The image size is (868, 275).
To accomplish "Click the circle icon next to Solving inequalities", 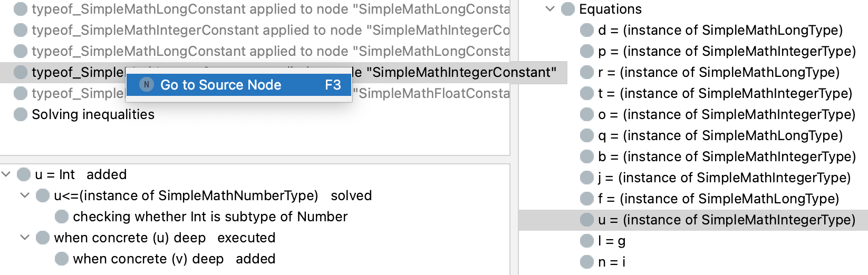I will 21,114.
